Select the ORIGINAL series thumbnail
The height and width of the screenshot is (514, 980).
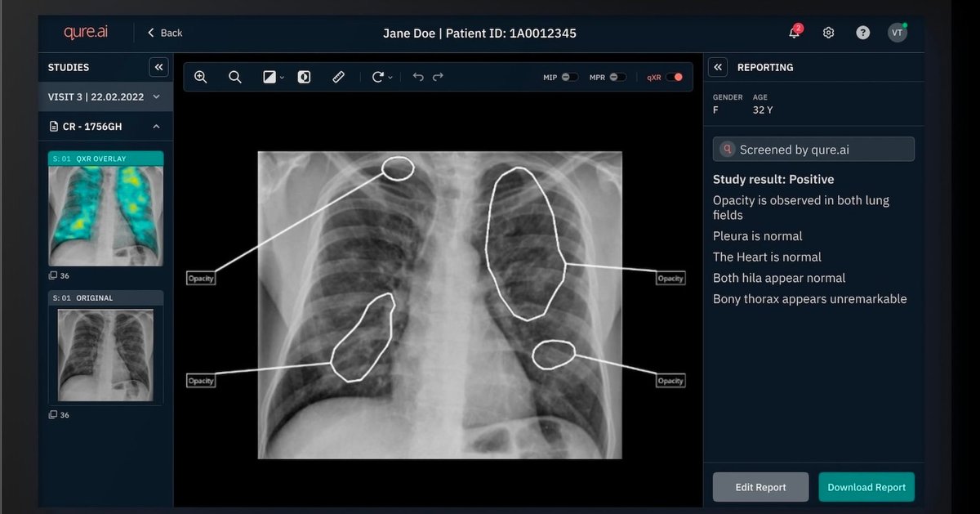click(105, 355)
